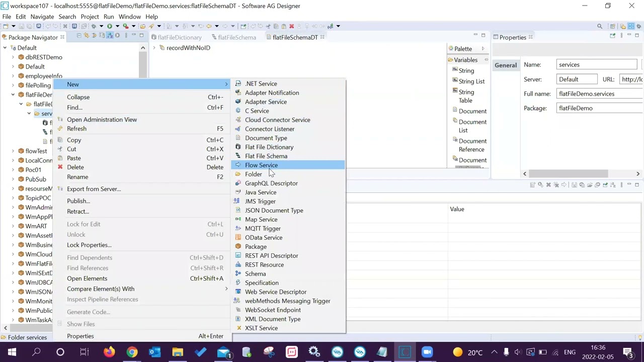Screen dimensions: 644x362
Task: Click Delete in the context menu
Action: tap(141, 167)
